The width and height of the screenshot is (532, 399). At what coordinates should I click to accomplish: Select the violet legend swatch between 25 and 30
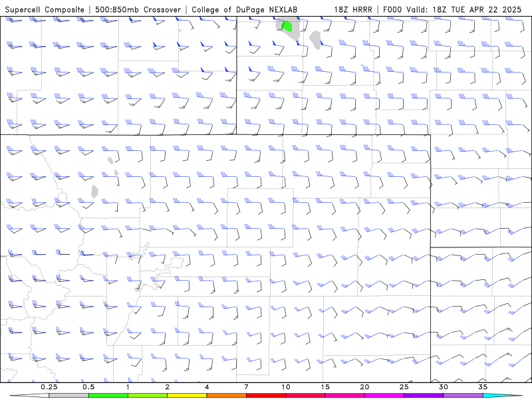423,396
